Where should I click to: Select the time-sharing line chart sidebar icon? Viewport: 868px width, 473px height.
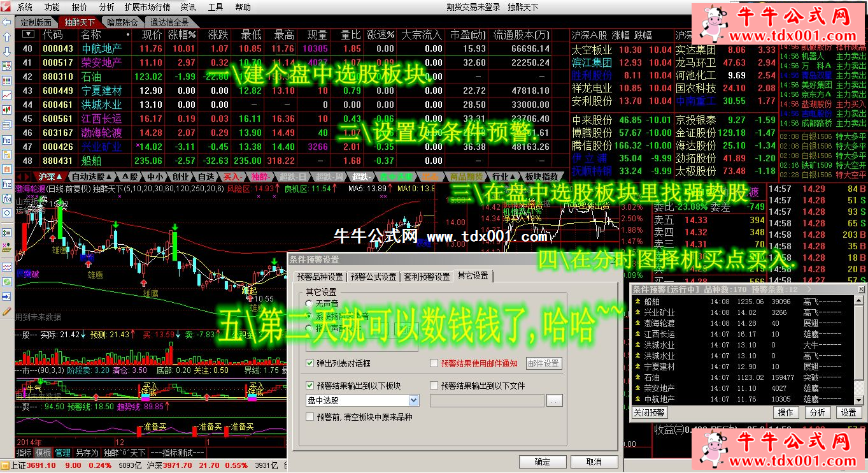point(6,95)
